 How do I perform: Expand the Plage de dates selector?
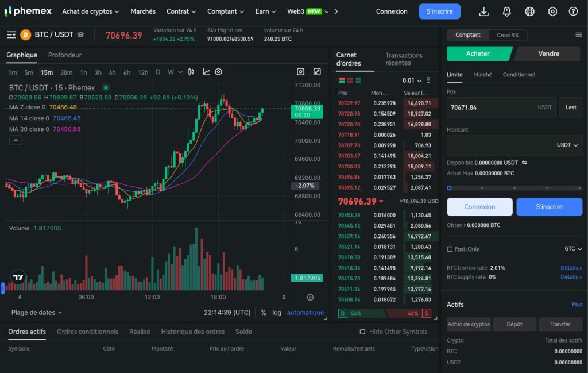(x=36, y=312)
